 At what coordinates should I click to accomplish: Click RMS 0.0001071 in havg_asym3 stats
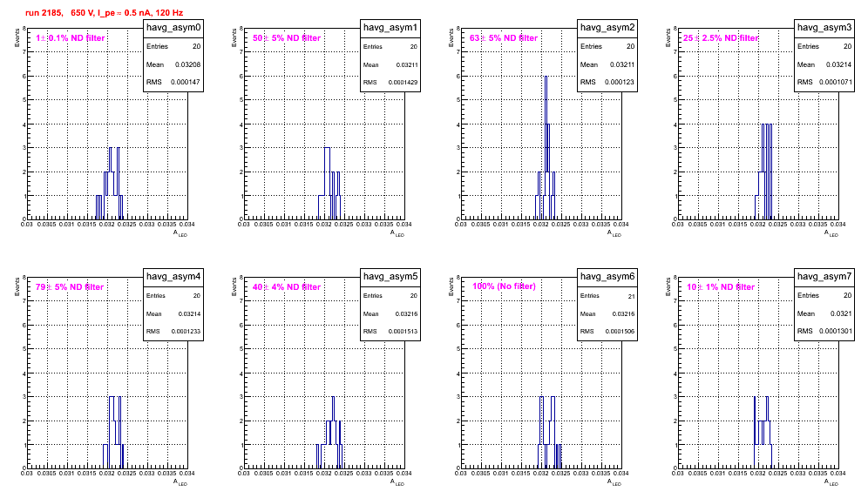(x=824, y=83)
